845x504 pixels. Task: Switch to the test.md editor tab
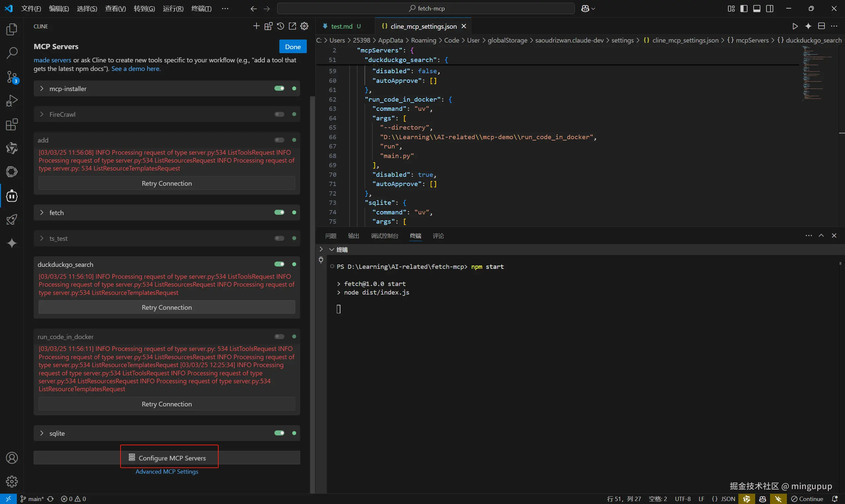[342, 26]
